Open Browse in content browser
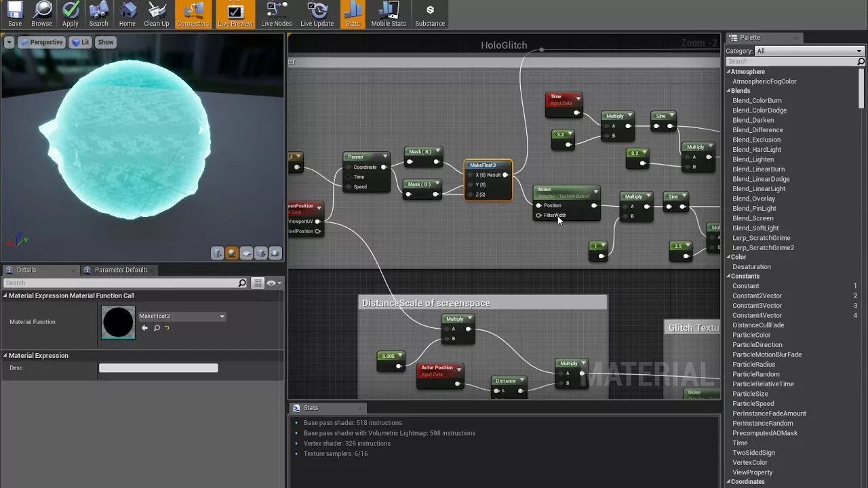 (42, 14)
